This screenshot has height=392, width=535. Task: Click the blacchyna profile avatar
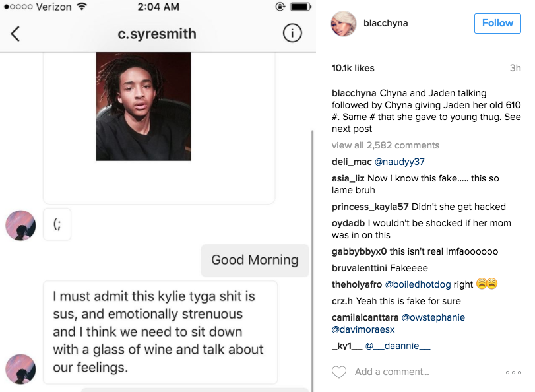(x=344, y=24)
